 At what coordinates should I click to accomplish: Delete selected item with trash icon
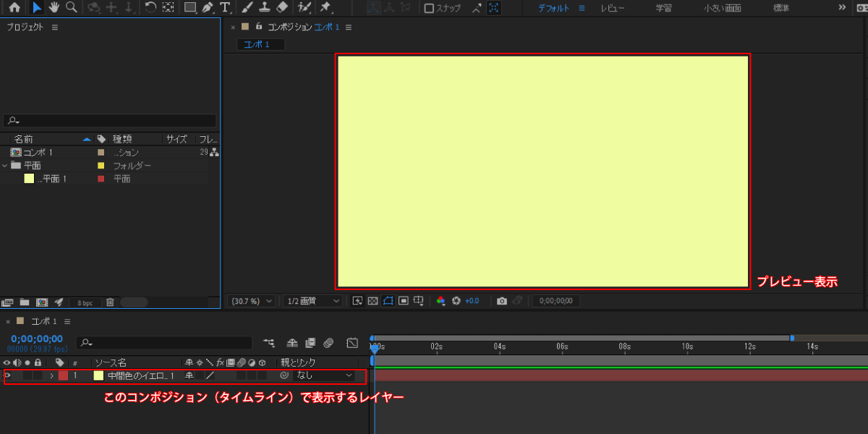point(110,302)
